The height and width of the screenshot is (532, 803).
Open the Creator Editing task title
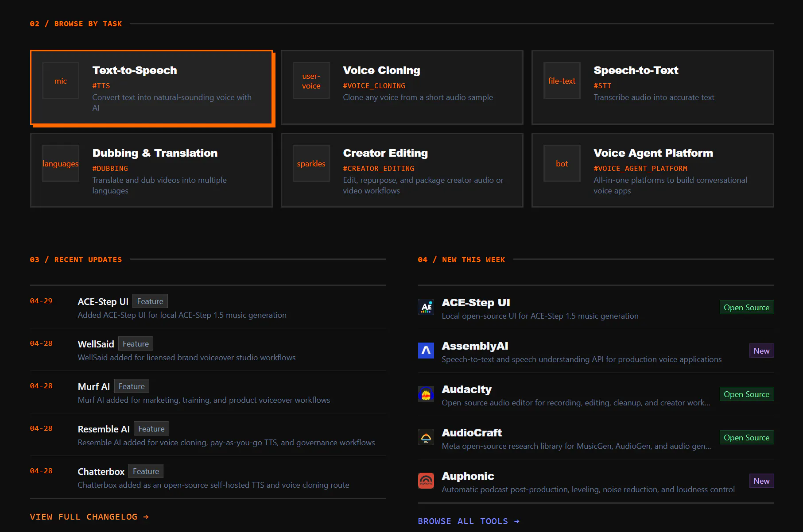coord(385,153)
